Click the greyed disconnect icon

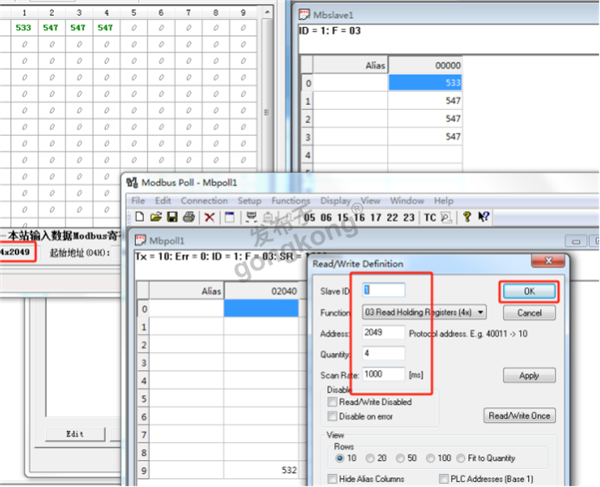268,217
